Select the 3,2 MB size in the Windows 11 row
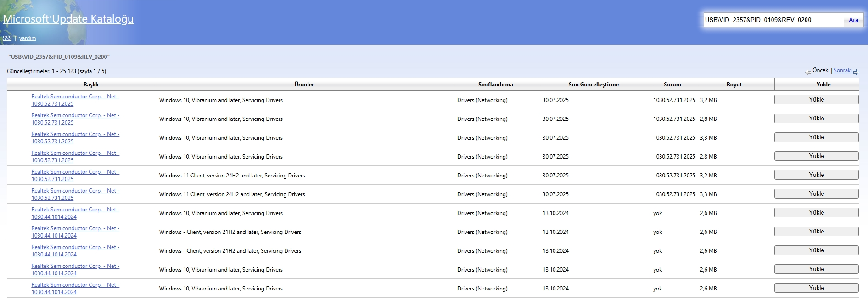The height and width of the screenshot is (301, 868). click(708, 176)
